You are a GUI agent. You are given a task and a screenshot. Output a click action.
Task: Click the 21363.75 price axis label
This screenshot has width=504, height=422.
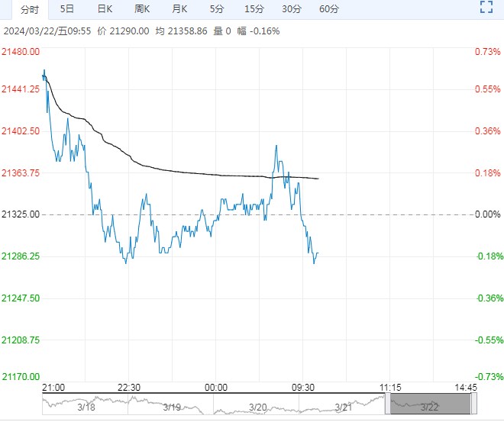21,172
